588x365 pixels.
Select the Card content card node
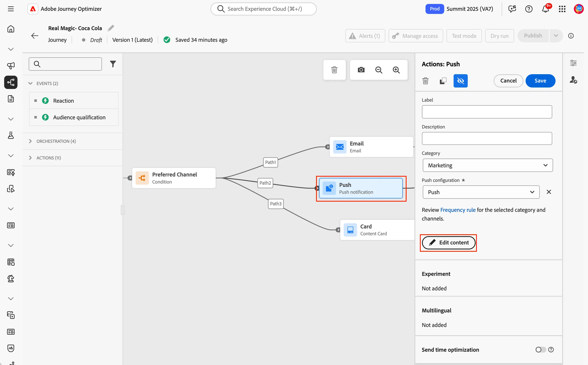377,230
